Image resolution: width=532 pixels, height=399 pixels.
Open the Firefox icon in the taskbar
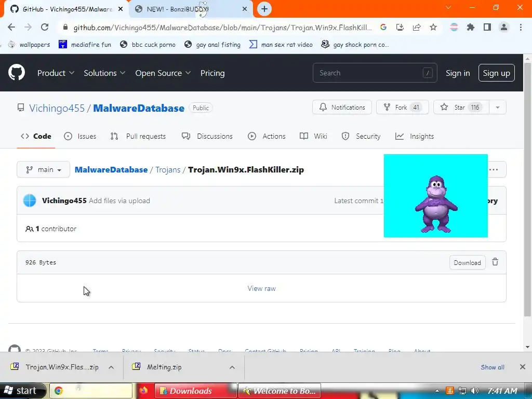pyautogui.click(x=143, y=391)
